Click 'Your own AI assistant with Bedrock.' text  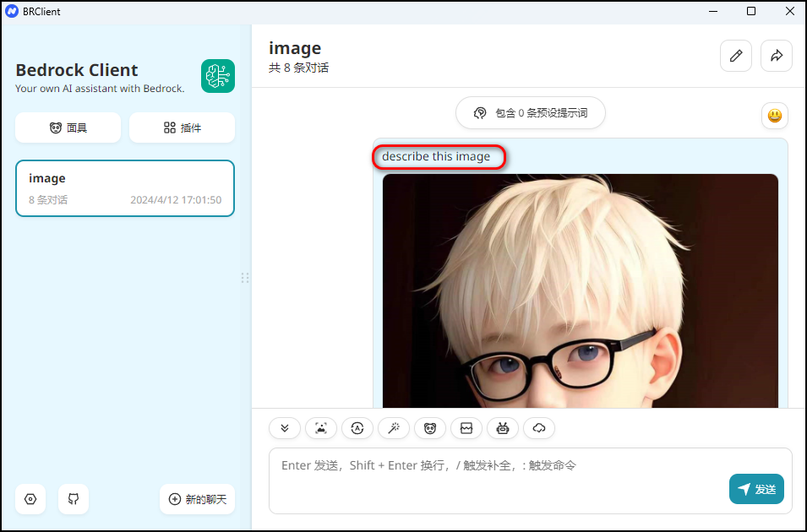pyautogui.click(x=100, y=89)
